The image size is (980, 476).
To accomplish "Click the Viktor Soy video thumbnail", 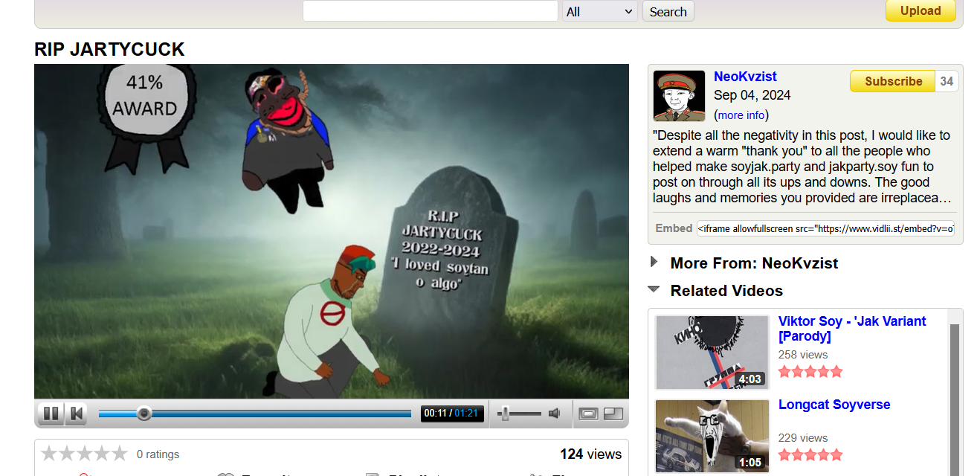I will click(x=712, y=352).
